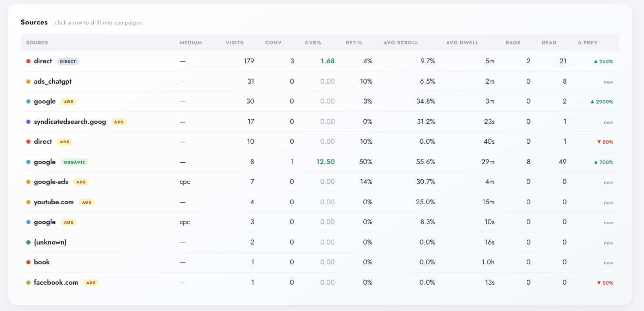Screen dimensions: 644x311
Task: Click the SOURCE column header
Action: [37, 43]
